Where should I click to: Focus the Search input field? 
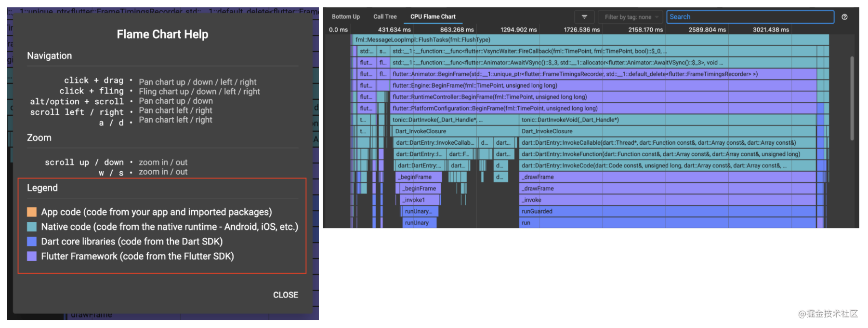click(750, 17)
